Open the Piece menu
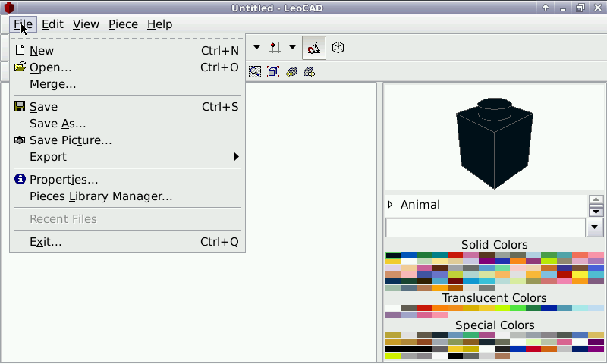The width and height of the screenshot is (607, 364). click(123, 24)
